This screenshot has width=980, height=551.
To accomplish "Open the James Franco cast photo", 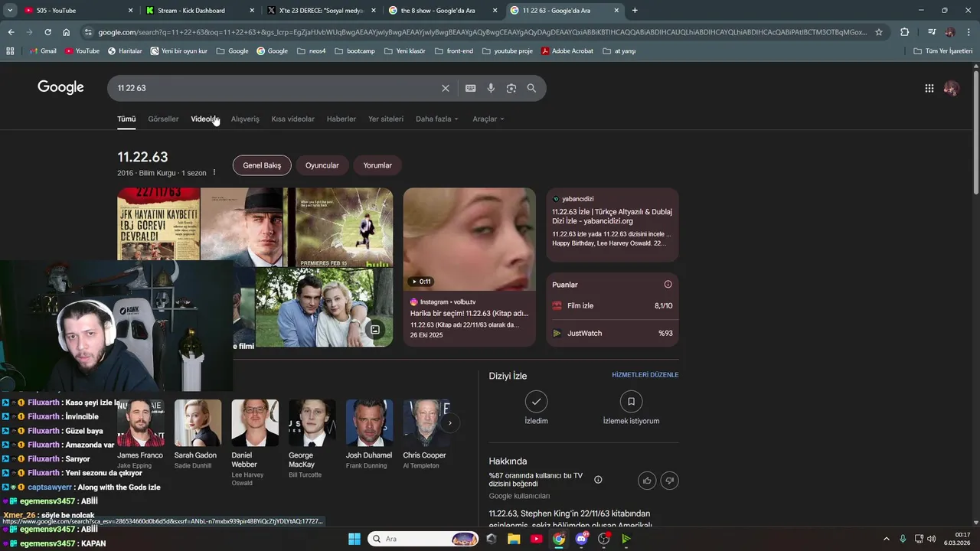I will [141, 422].
